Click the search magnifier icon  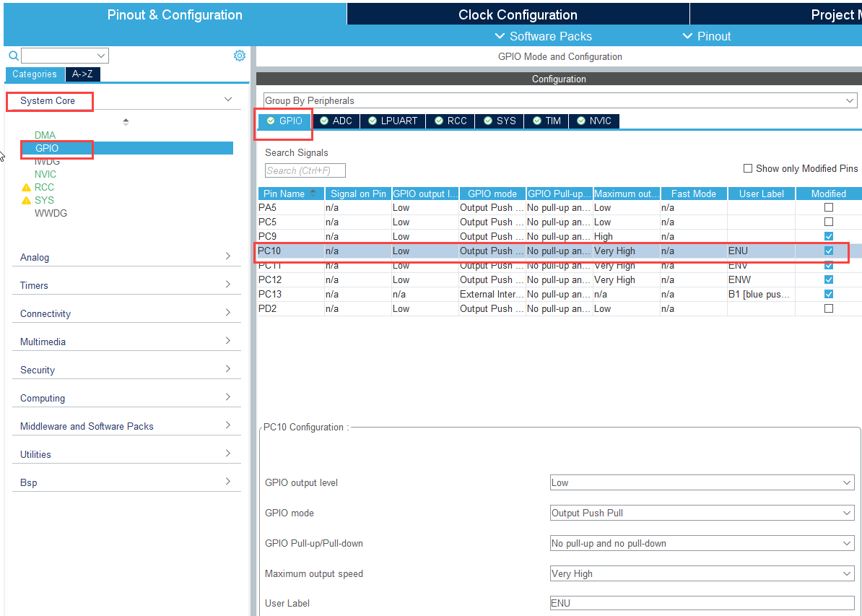pyautogui.click(x=13, y=56)
